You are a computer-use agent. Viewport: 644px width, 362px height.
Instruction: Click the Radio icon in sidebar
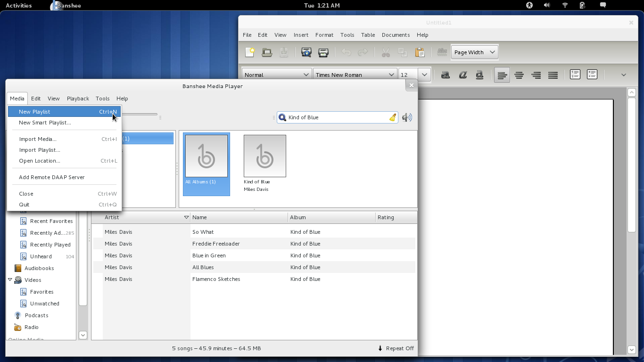[18, 327]
